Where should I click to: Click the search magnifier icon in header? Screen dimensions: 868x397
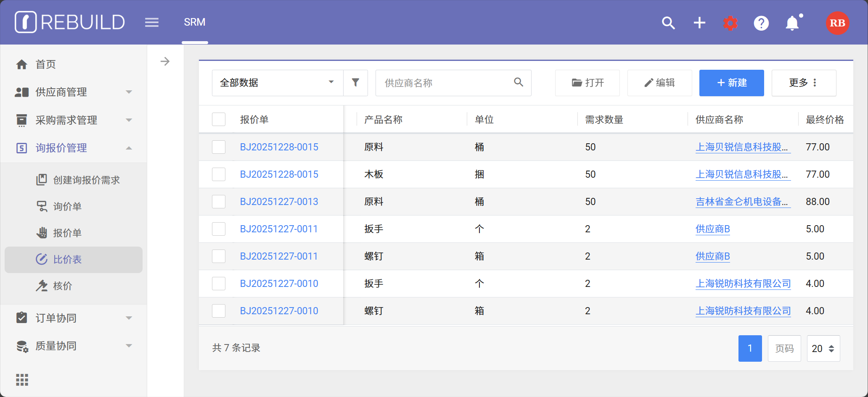tap(668, 23)
